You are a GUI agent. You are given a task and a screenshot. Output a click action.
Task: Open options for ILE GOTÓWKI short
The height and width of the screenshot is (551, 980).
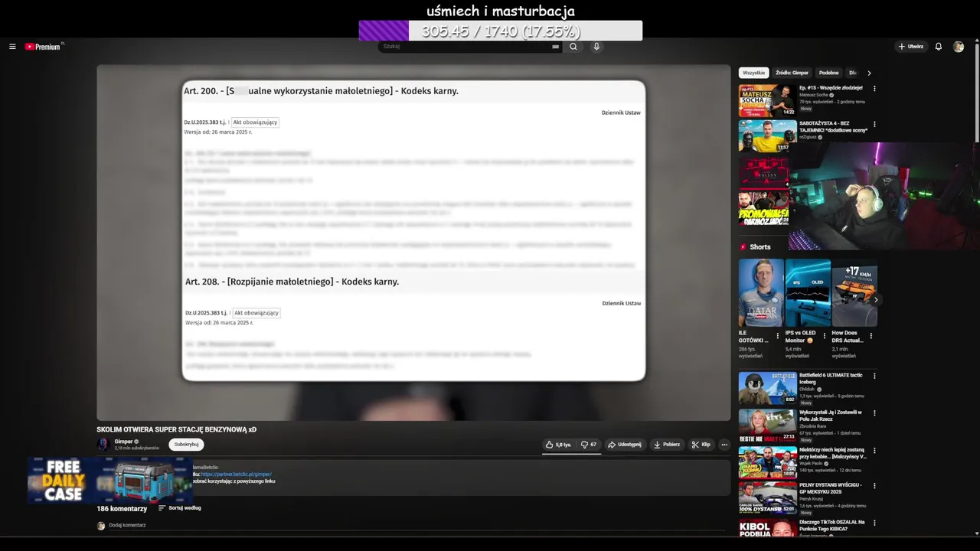[779, 335]
